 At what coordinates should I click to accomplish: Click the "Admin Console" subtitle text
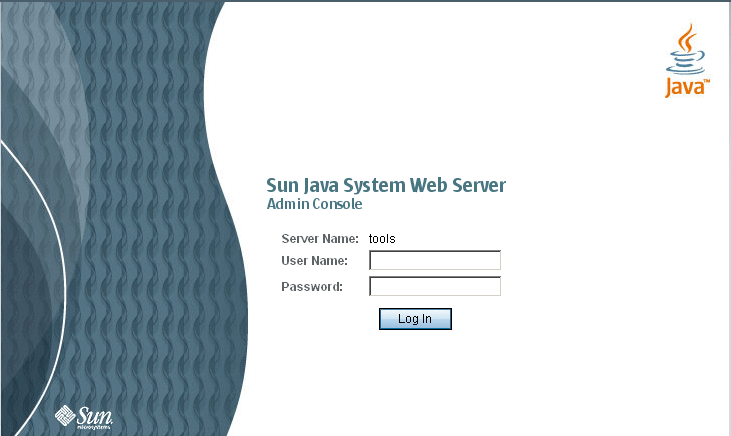(314, 204)
